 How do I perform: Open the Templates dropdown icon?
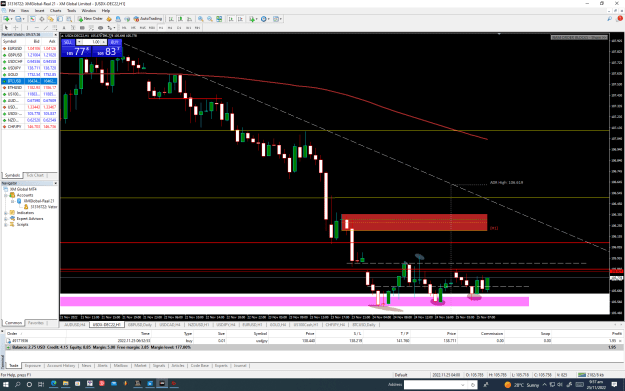click(277, 19)
